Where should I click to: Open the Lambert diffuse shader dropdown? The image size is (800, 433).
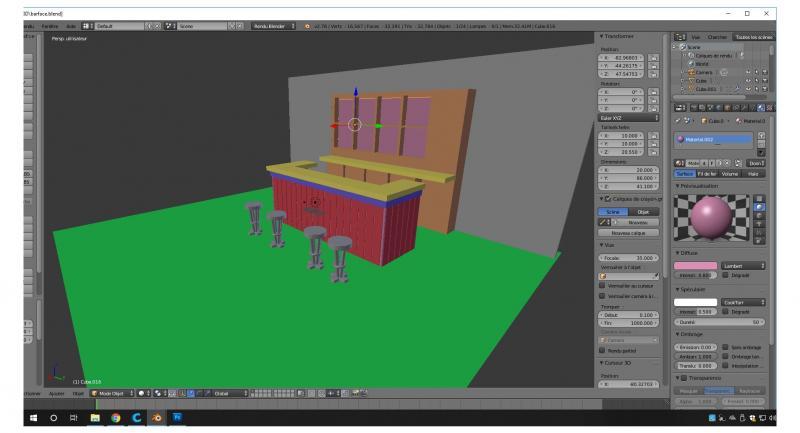(x=742, y=265)
